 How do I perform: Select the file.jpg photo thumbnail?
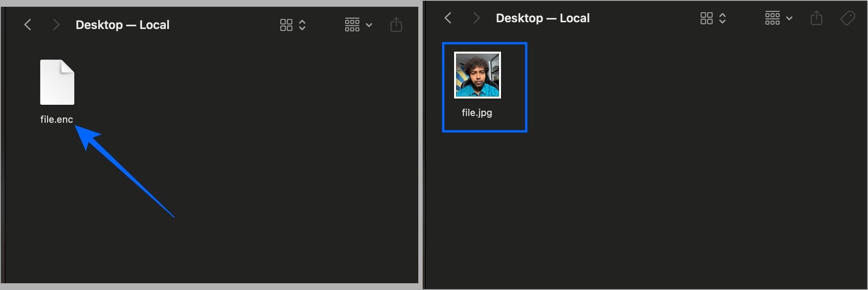(x=477, y=75)
